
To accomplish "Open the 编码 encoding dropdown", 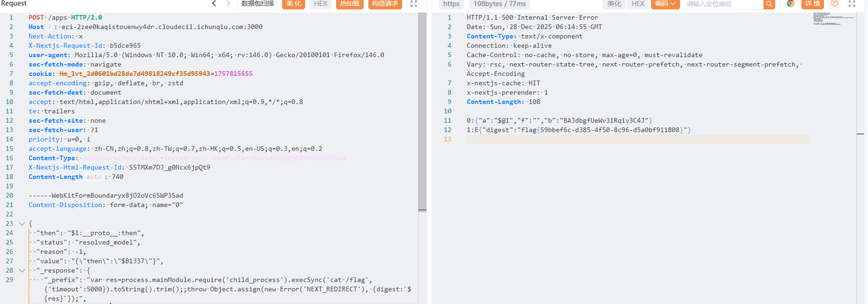I will [665, 4].
